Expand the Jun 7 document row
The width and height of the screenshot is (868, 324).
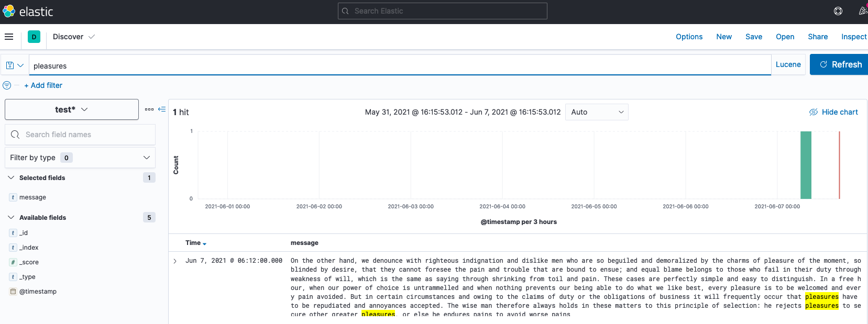175,261
